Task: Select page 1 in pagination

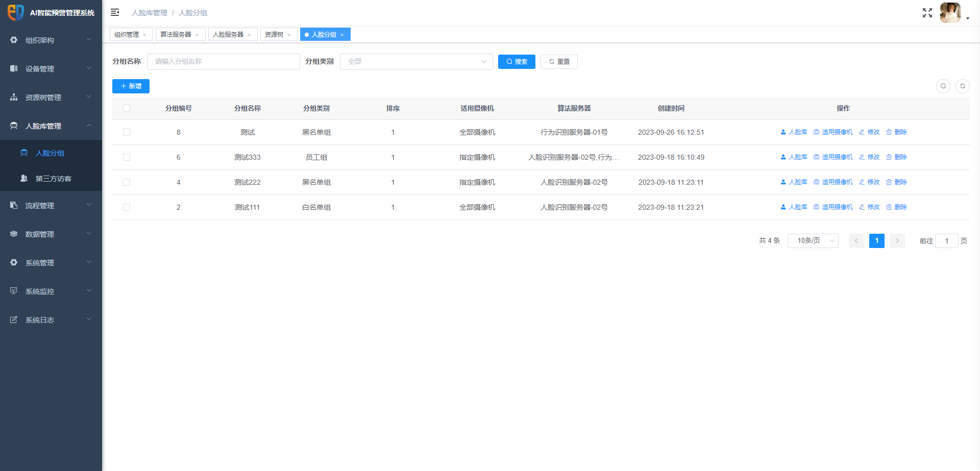Action: coord(877,240)
